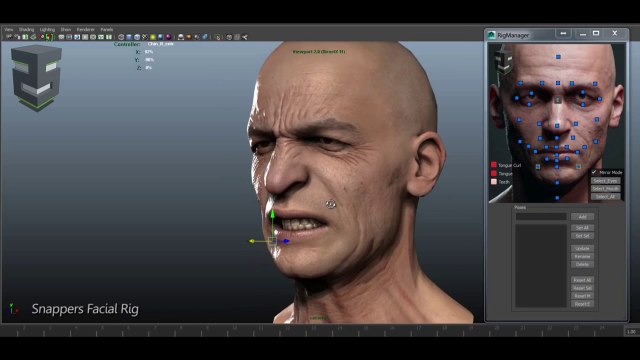This screenshot has height=360, width=640.
Task: Open camera attributes from panel toolbar
Action: 17,37
